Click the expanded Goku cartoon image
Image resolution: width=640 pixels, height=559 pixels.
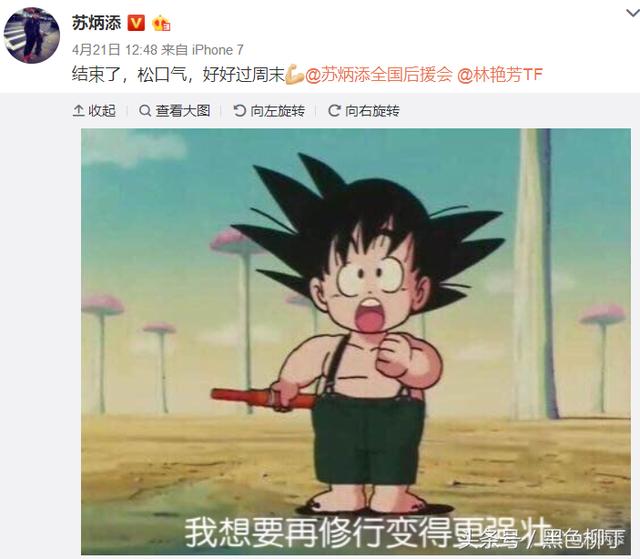tap(356, 342)
